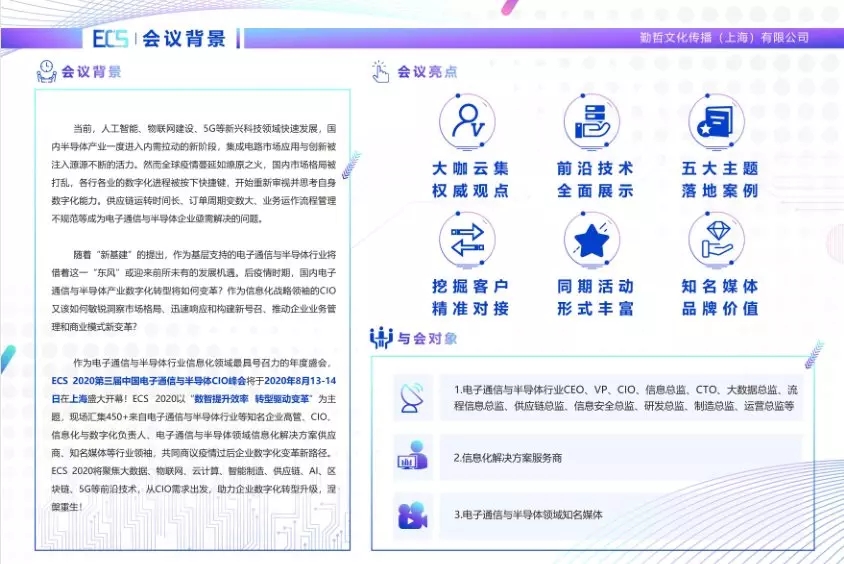Click the 会议亮点 section heading
The height and width of the screenshot is (564, 844).
point(428,72)
